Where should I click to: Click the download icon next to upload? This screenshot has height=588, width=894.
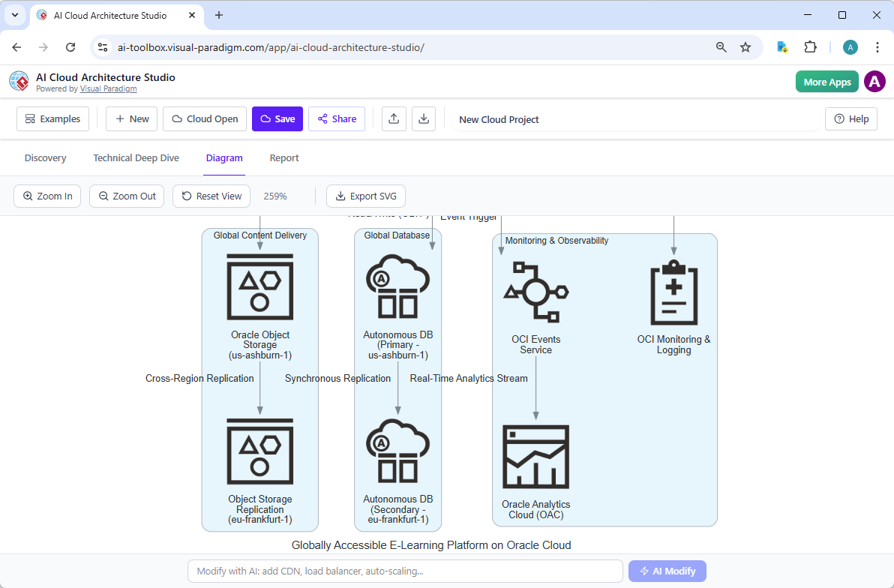tap(424, 118)
